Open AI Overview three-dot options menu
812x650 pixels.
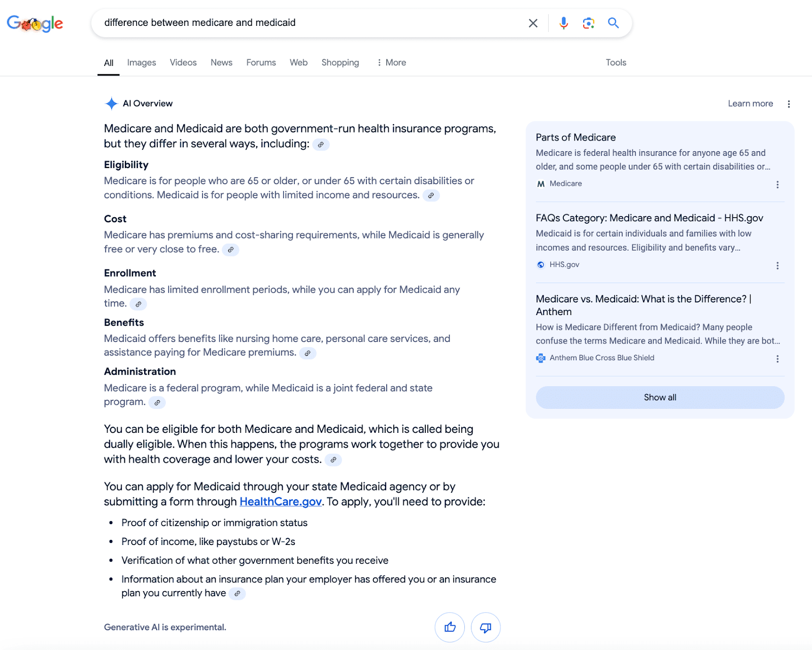(789, 104)
